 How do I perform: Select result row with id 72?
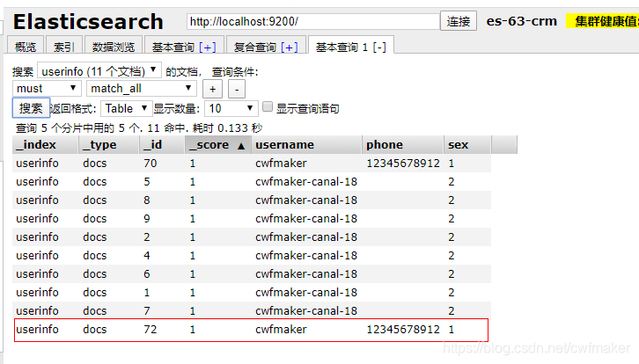(x=252, y=330)
